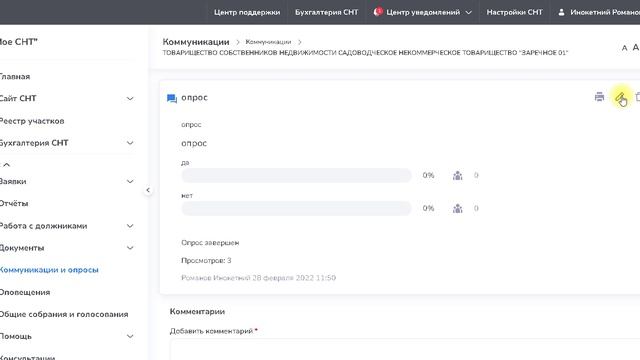Open 'Настройки СНТ' in top bar
The image size is (640, 360).
click(514, 12)
